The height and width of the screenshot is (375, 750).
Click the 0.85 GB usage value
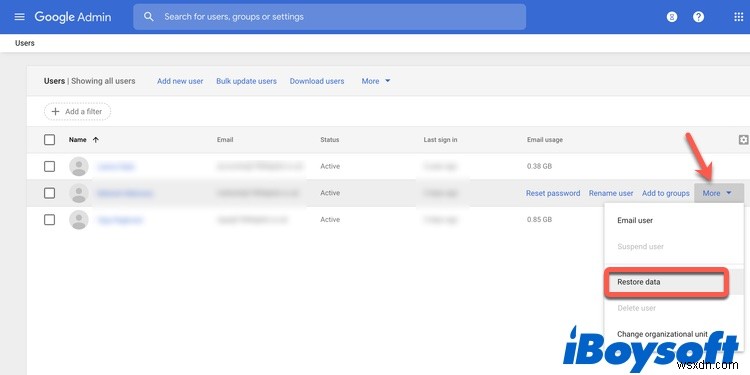[539, 220]
